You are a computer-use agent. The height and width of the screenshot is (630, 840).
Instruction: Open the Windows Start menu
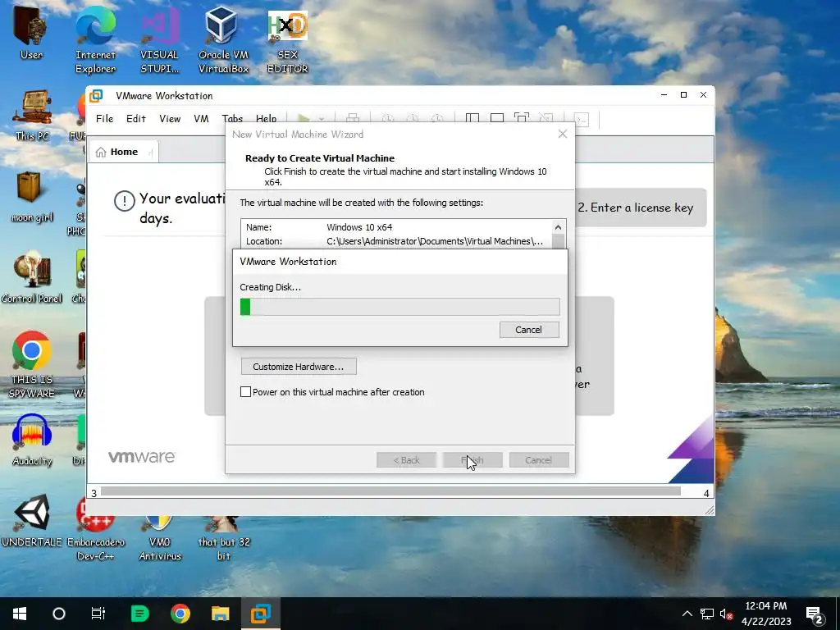20,614
